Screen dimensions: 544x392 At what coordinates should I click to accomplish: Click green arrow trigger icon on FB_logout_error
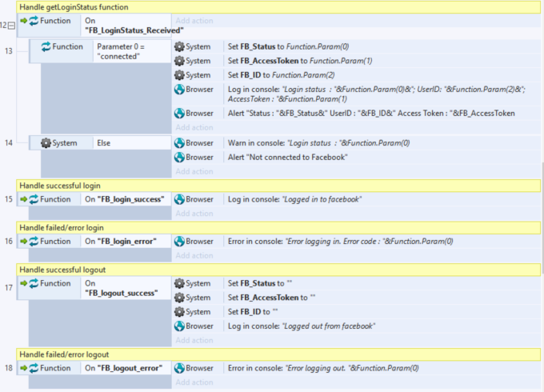(x=23, y=368)
